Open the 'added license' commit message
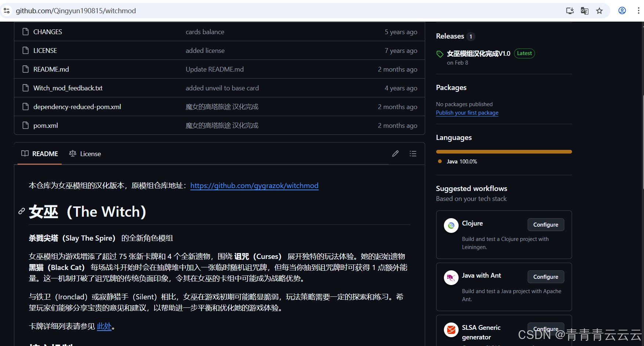The height and width of the screenshot is (346, 644). coord(205,51)
